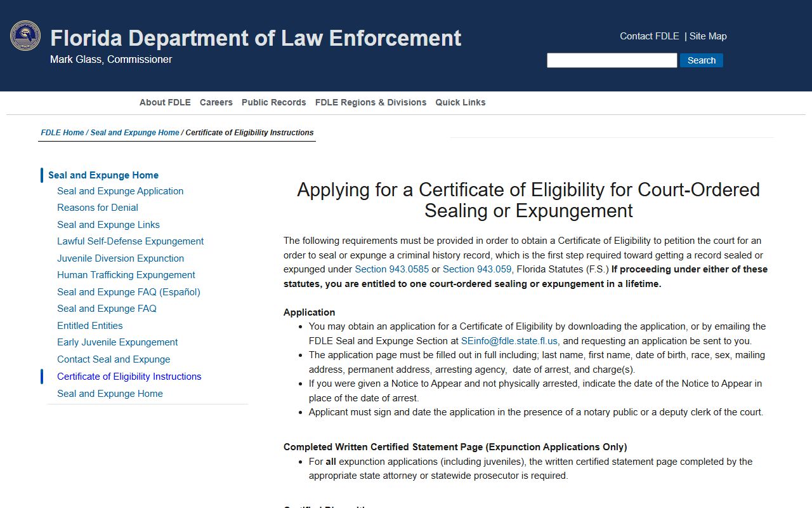This screenshot has width=812, height=508.
Task: Open Early Juvenile Expungement link
Action: tap(117, 342)
